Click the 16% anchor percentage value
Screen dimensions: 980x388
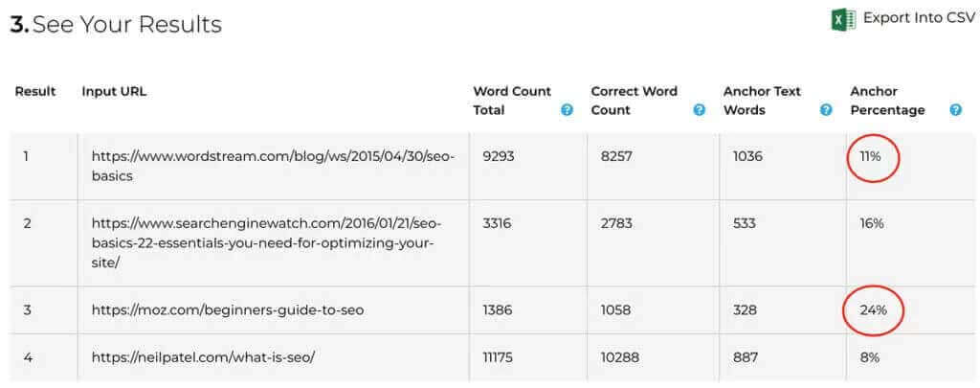coord(872,223)
